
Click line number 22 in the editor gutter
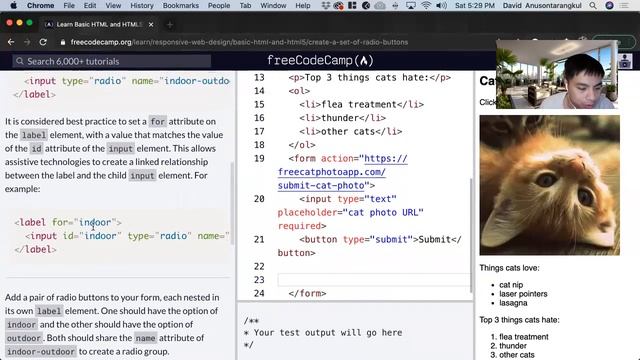[x=259, y=267]
